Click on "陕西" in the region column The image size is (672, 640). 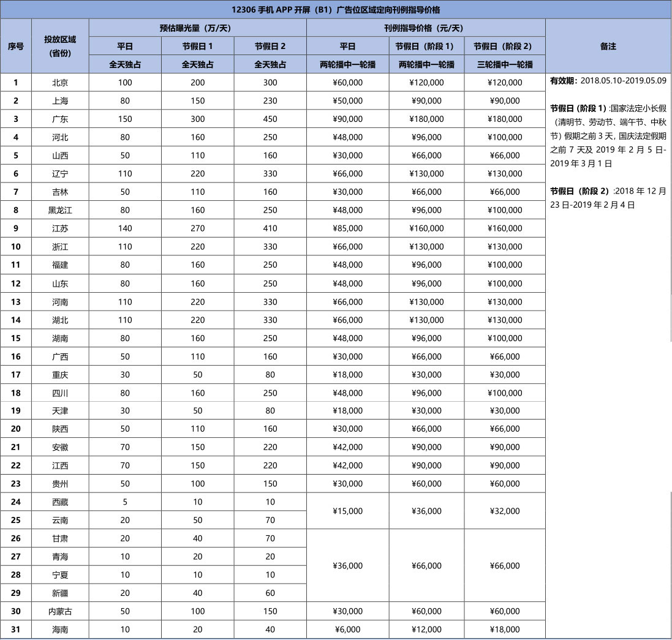click(x=60, y=428)
